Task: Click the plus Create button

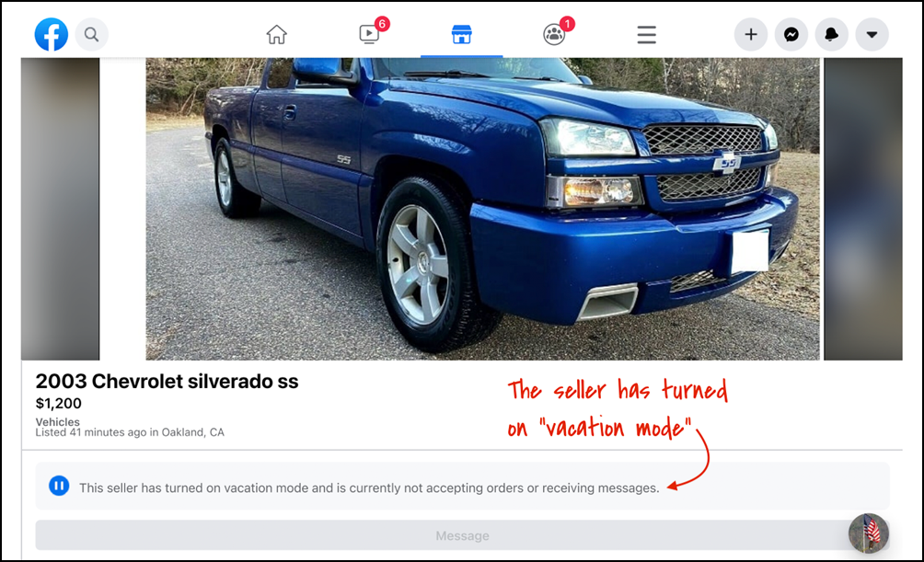Action: [751, 35]
